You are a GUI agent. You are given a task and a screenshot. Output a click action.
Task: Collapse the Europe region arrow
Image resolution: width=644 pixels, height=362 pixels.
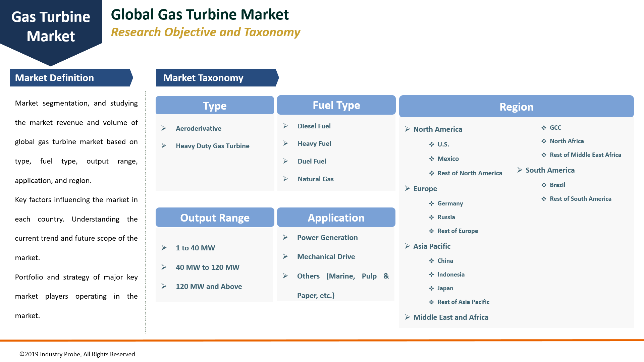(x=407, y=189)
